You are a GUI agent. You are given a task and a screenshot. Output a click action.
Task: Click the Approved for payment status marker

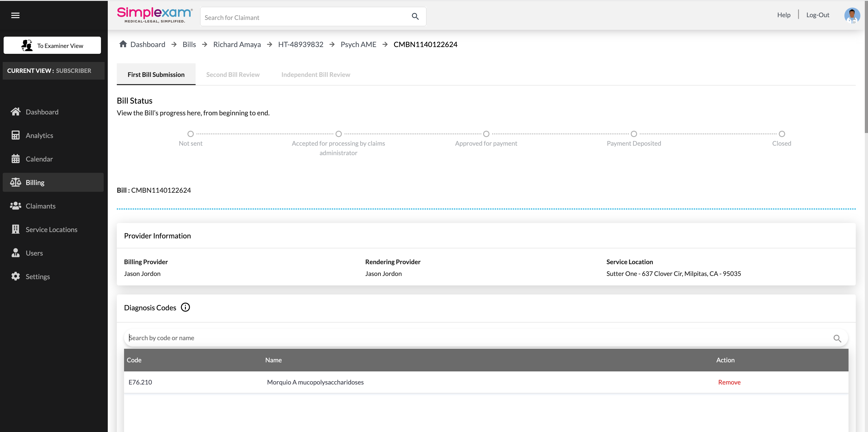pos(486,134)
